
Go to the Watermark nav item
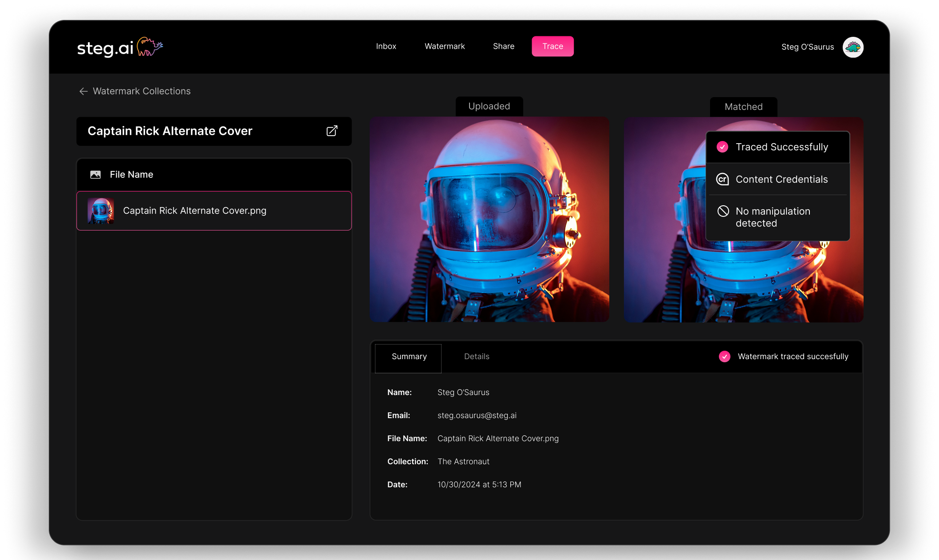(444, 47)
